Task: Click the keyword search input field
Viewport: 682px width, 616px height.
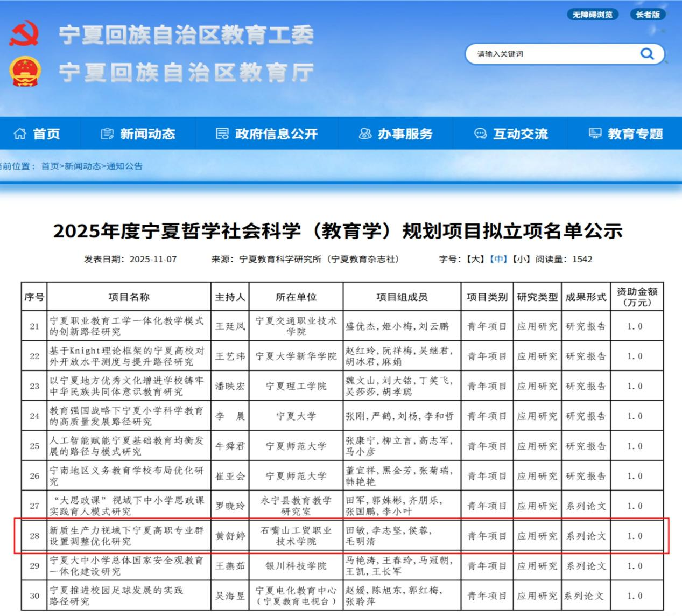Action: click(549, 54)
